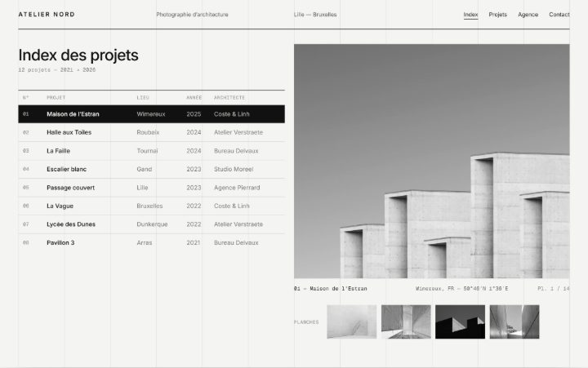Viewport: 588px width, 368px height.
Task: Click the 'Pl. 1 / 14' plate counter
Action: pyautogui.click(x=554, y=289)
